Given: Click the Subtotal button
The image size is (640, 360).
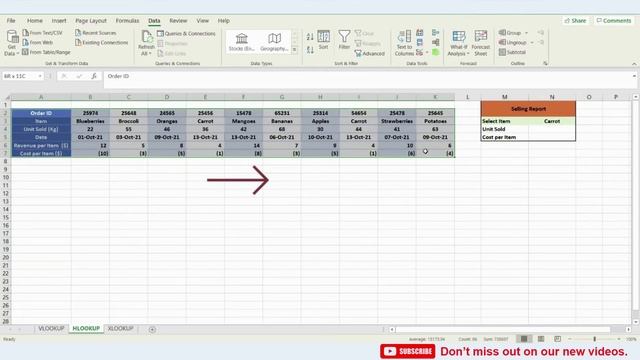Looking at the screenshot, I should [512, 52].
